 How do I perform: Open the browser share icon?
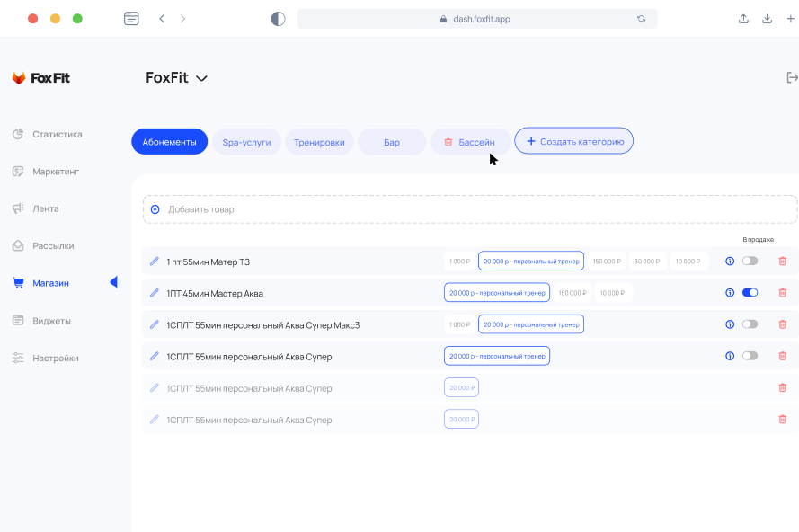(x=743, y=19)
